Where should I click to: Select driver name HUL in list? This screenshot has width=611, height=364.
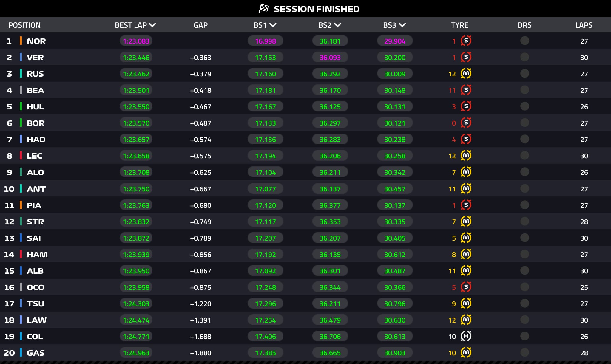tap(35, 106)
